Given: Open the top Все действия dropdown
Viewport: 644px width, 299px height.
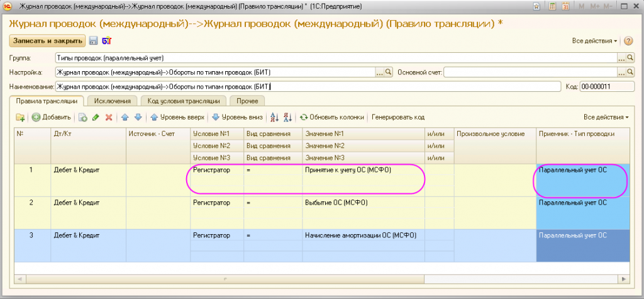Looking at the screenshot, I should coord(594,41).
